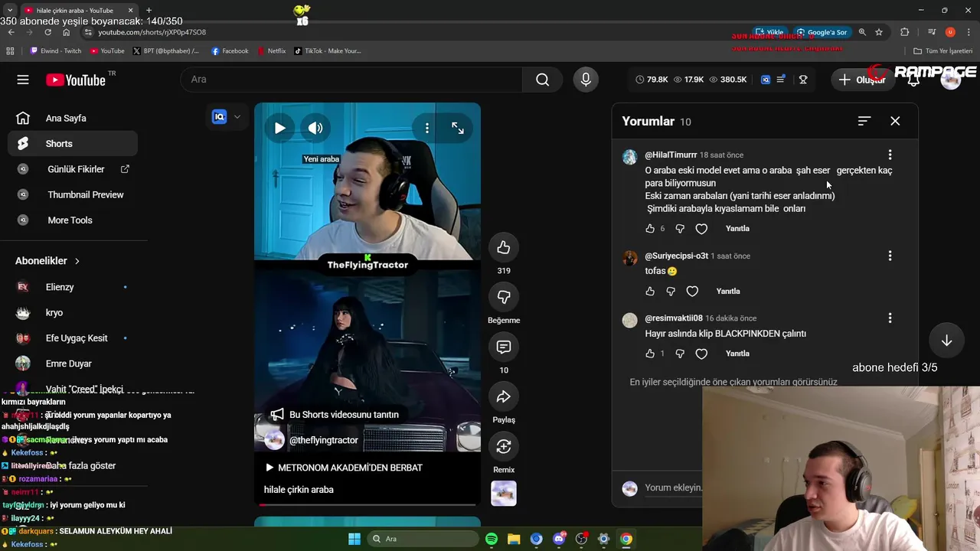Image resolution: width=980 pixels, height=551 pixels.
Task: Click Bu Shorts videosunu tanıtın promote button
Action: [x=335, y=415]
